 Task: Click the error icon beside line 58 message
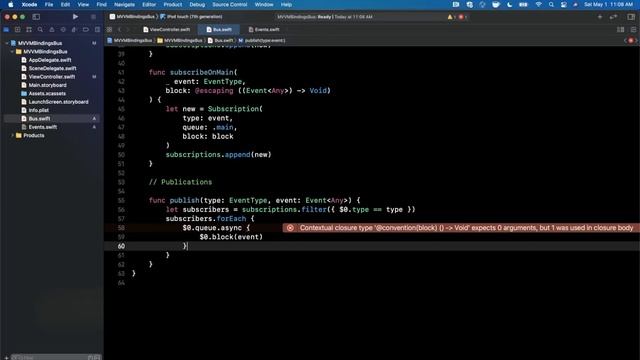[x=290, y=228]
